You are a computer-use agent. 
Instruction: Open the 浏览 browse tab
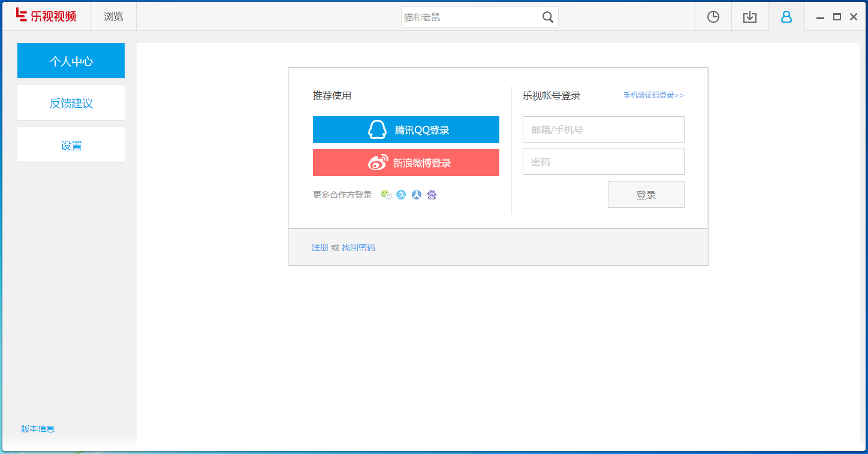pyautogui.click(x=113, y=17)
